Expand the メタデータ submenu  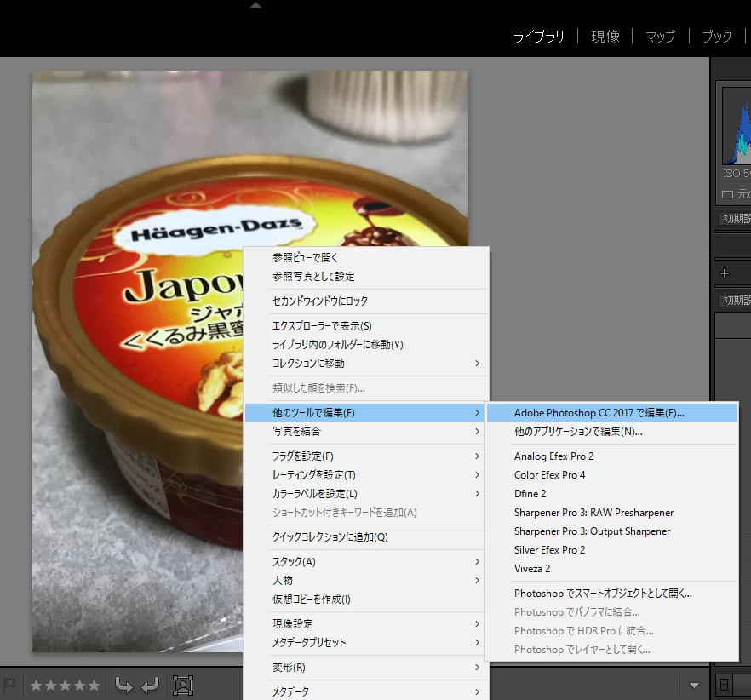[366, 691]
